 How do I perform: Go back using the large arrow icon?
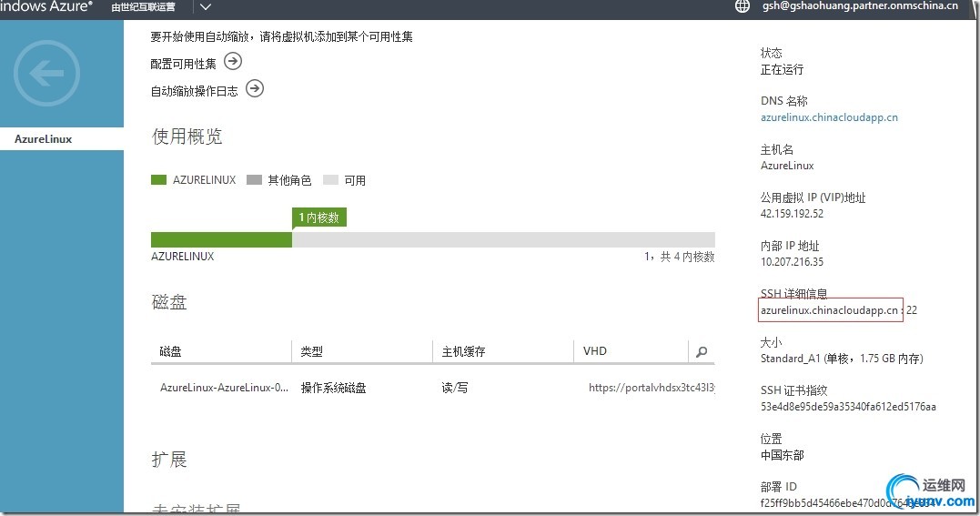pyautogui.click(x=47, y=73)
